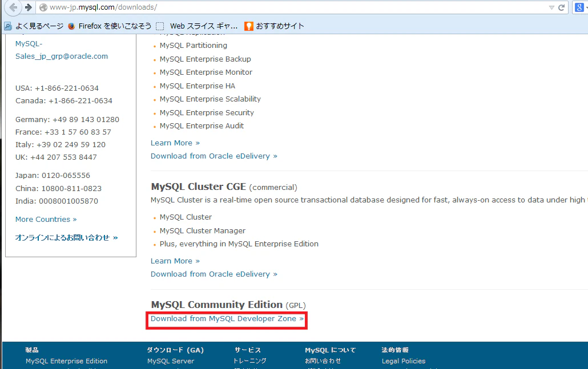The width and height of the screenshot is (588, 369).
Task: Click Download from Oracle eDelivery under Cluster CGE
Action: point(214,274)
